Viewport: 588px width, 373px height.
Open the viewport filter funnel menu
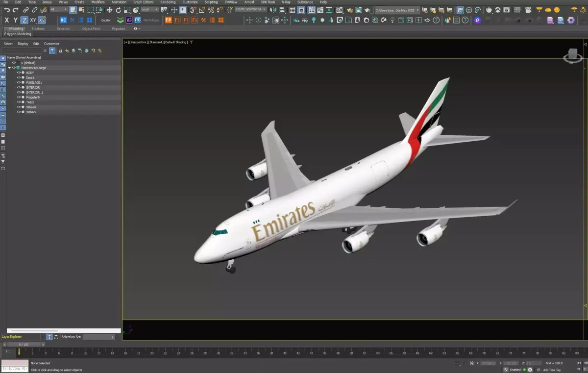(192, 42)
